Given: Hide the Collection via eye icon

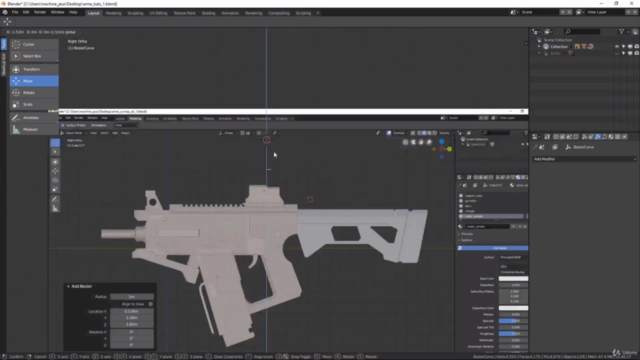Looking at the screenshot, I should point(617,47).
